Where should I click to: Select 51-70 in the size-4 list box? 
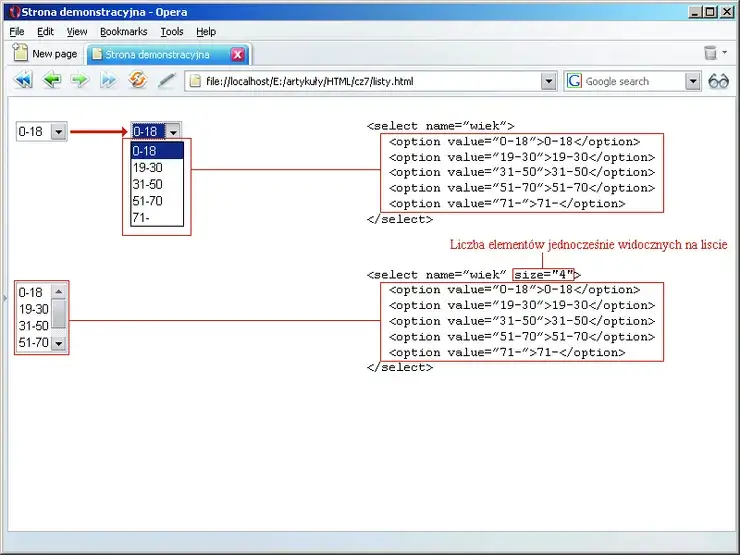(34, 342)
